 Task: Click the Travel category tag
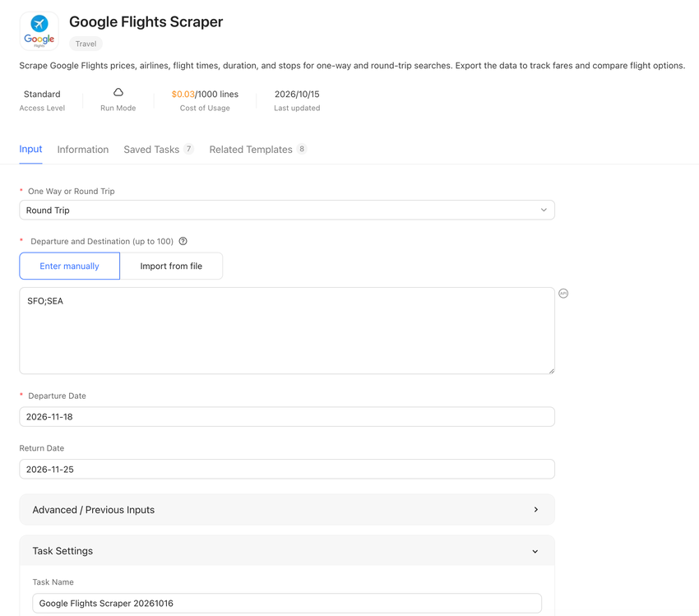click(x=86, y=44)
